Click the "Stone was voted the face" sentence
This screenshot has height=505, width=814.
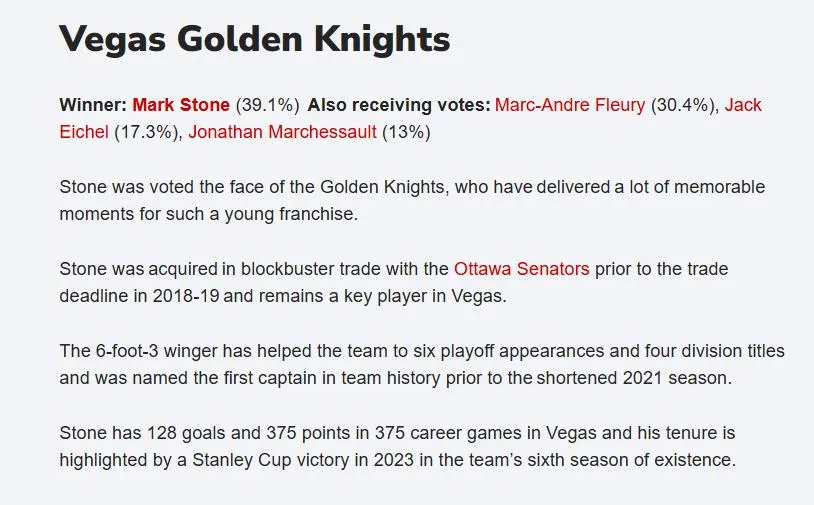200,187
